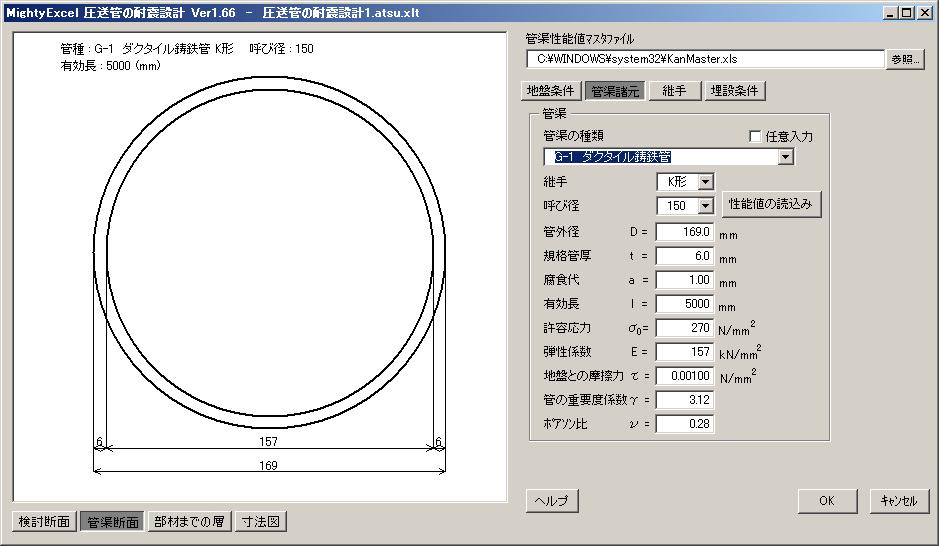Click the 有効長 l field
The width and height of the screenshot is (939, 546).
[x=684, y=304]
